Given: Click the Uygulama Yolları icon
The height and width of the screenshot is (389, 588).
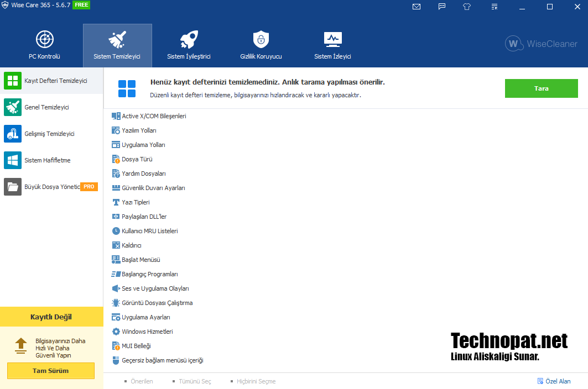Looking at the screenshot, I should click(116, 145).
